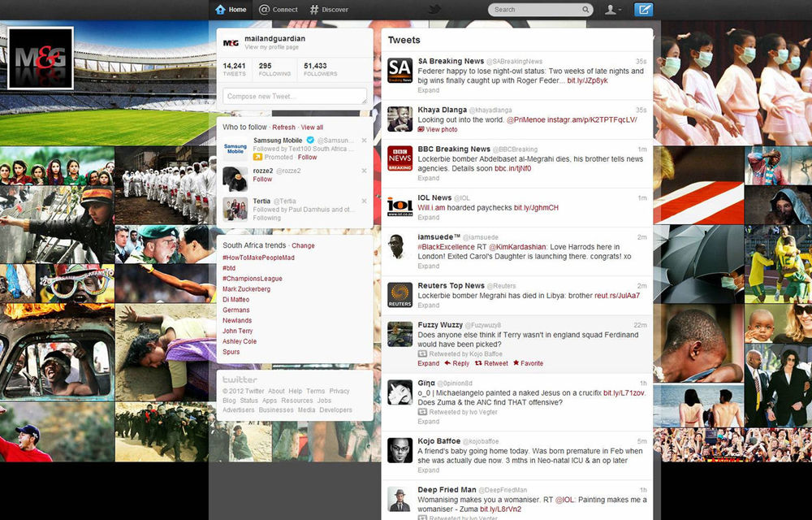The height and width of the screenshot is (520, 812).
Task: Expand the SA Breaking News tweet
Action: pos(428,90)
